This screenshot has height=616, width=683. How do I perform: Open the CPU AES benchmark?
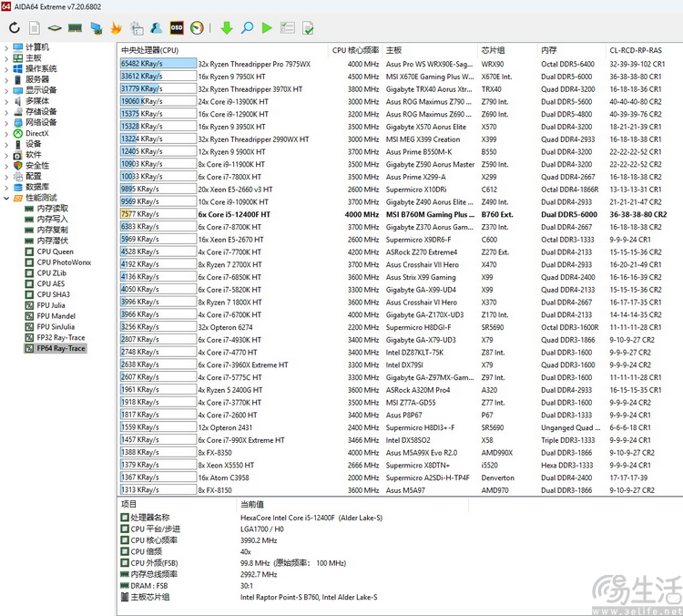point(45,283)
